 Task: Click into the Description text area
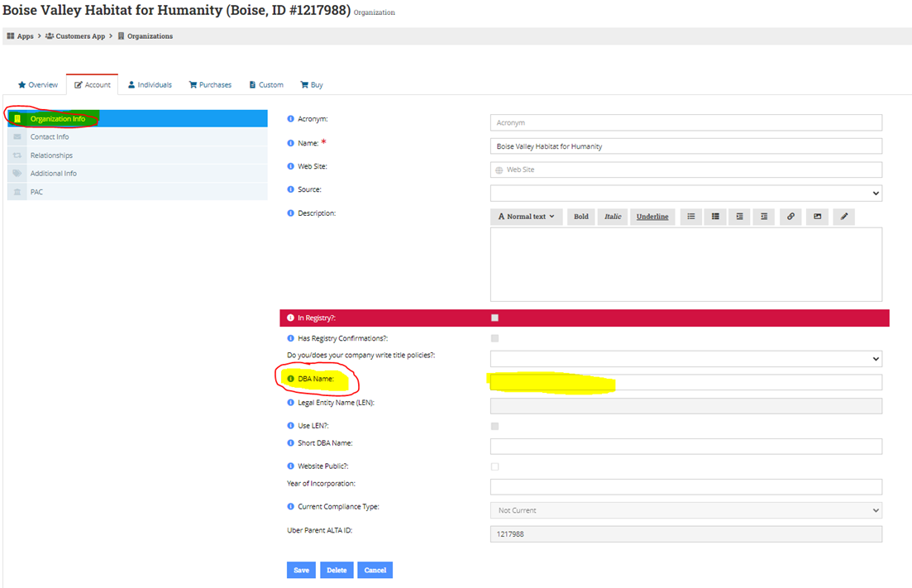[x=686, y=265]
